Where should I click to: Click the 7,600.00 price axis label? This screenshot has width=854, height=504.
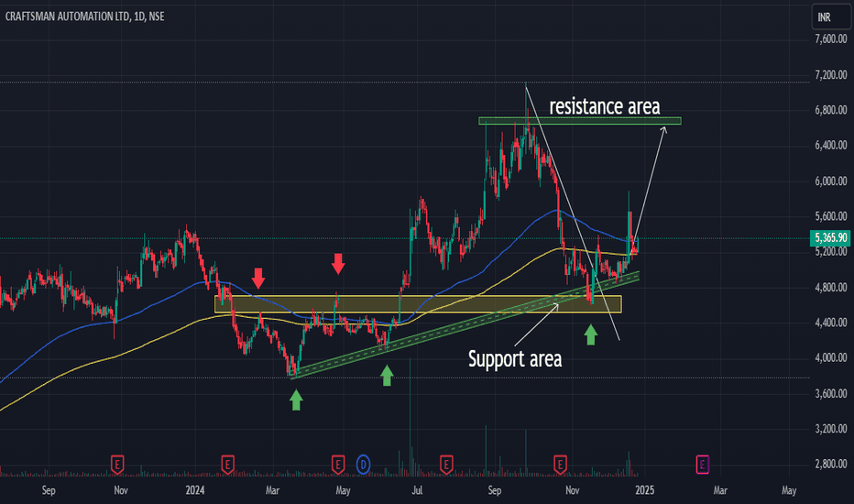(x=830, y=39)
